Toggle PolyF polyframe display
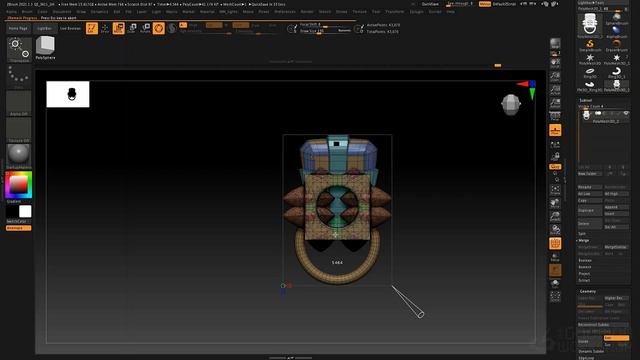This screenshot has height=360, width=640. pyautogui.click(x=555, y=244)
